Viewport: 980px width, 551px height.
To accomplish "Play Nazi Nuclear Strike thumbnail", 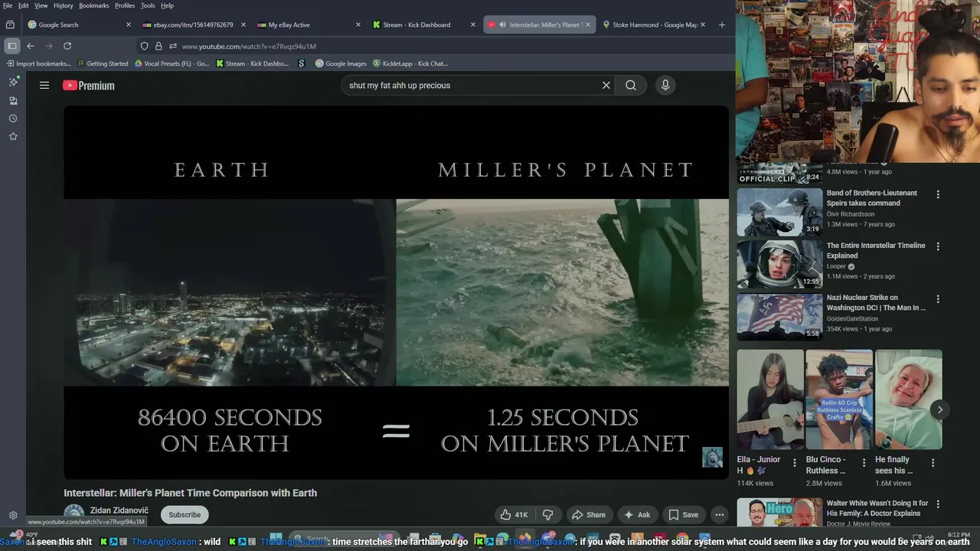I will tap(779, 316).
